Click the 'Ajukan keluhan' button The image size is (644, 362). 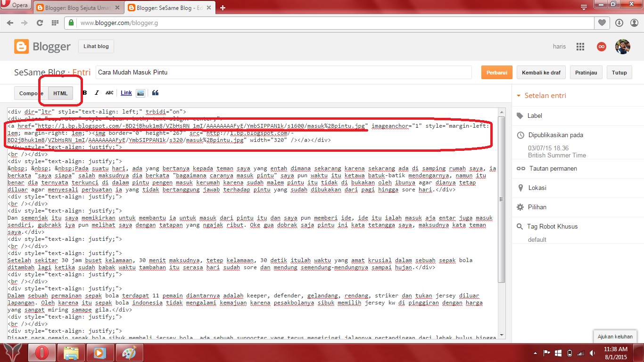(x=615, y=337)
